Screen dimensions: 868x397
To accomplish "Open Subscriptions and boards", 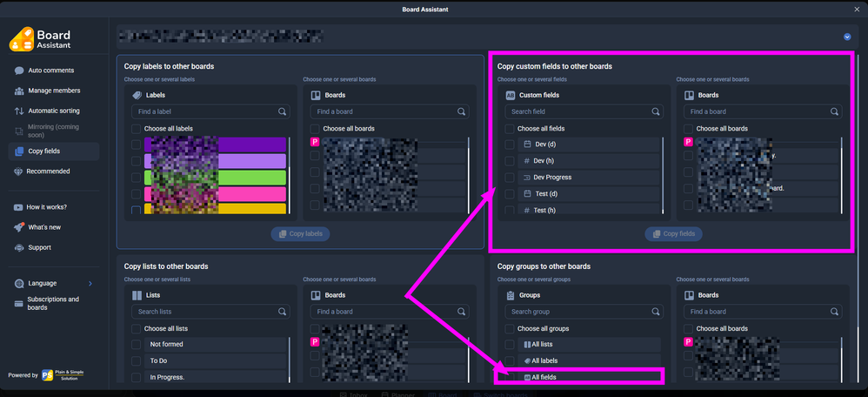I will click(x=54, y=303).
